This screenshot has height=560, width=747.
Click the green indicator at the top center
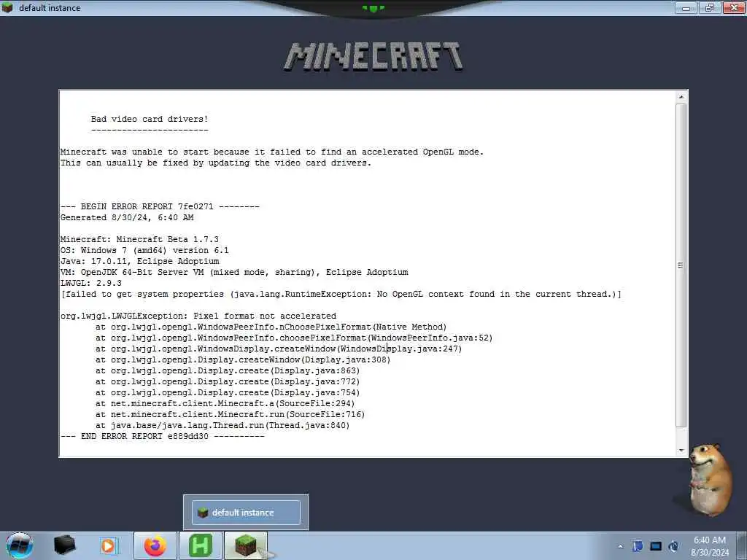coord(373,8)
